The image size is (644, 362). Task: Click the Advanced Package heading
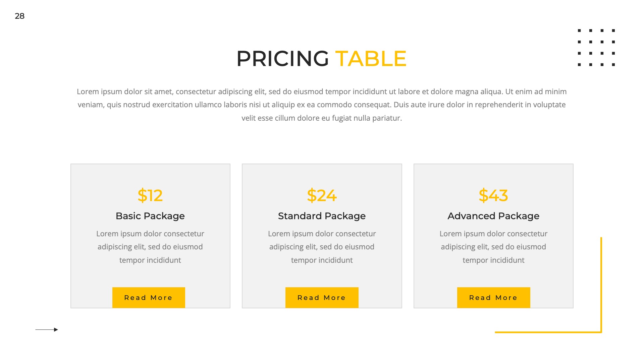(x=493, y=216)
